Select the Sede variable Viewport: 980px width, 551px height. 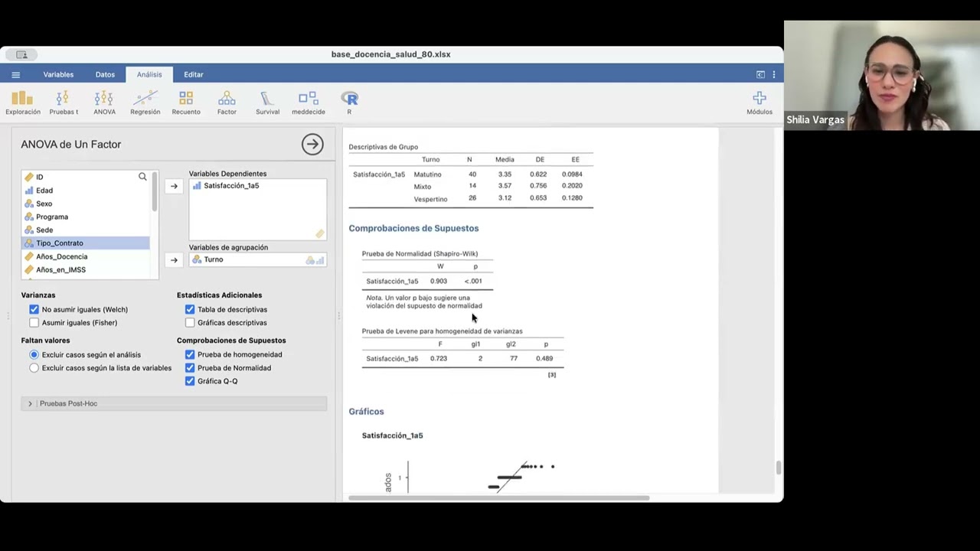click(86, 230)
